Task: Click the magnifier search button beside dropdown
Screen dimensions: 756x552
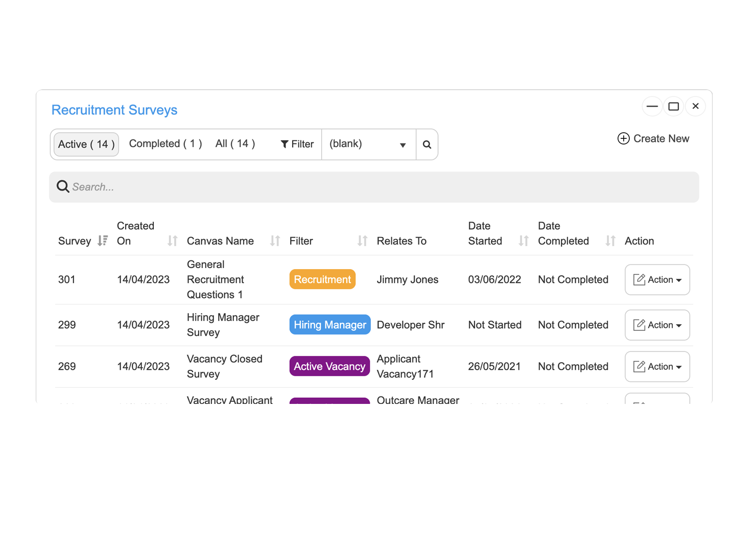Action: point(427,145)
